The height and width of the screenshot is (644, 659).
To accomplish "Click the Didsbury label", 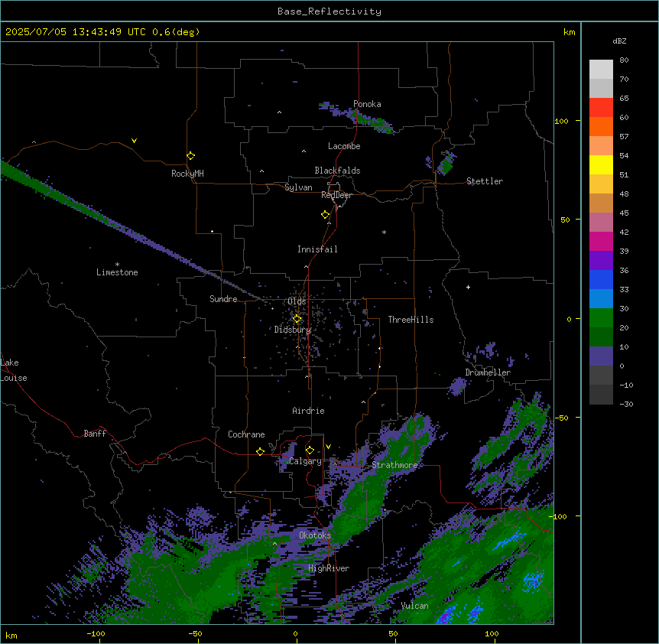I will tap(293, 330).
